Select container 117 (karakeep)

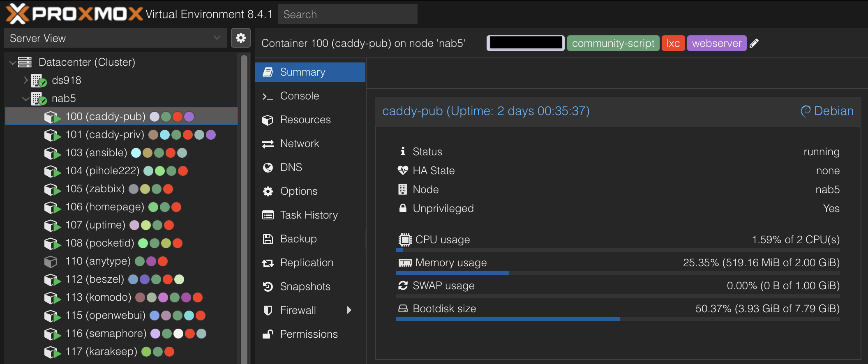[x=121, y=352]
